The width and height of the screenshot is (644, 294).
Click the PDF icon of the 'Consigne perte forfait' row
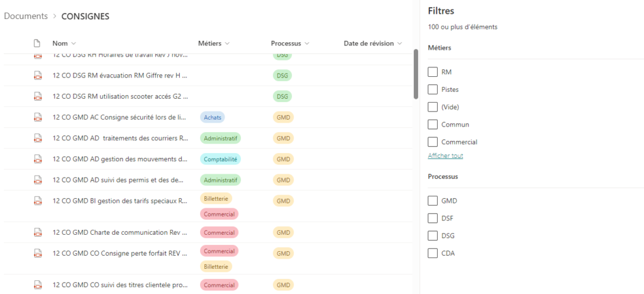click(38, 253)
